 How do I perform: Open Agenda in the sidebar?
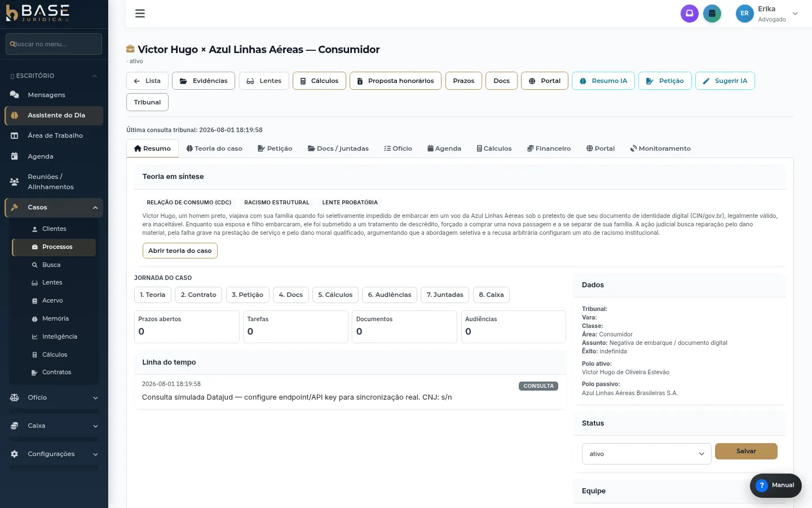pyautogui.click(x=54, y=156)
